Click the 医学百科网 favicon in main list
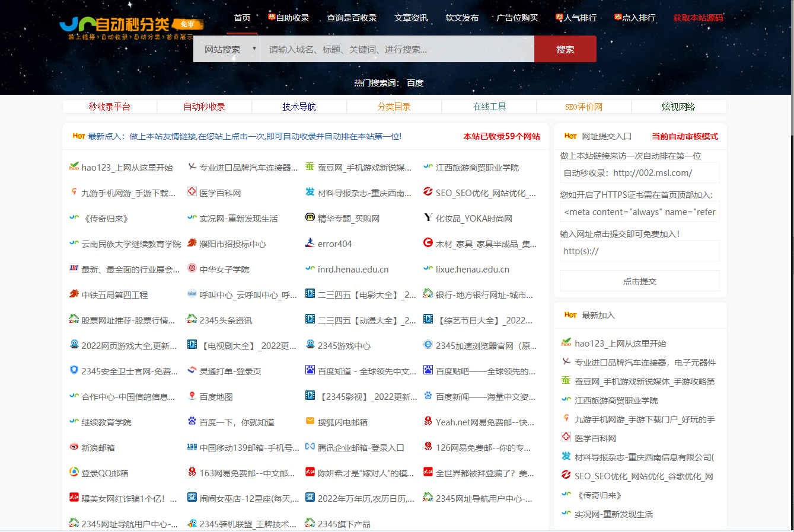The height and width of the screenshot is (532, 794). click(192, 193)
